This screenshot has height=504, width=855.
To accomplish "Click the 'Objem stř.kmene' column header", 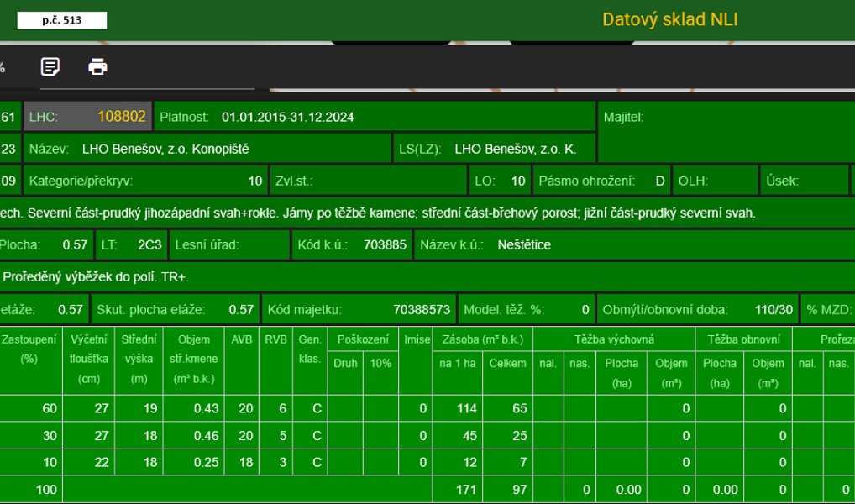I will 193,360.
